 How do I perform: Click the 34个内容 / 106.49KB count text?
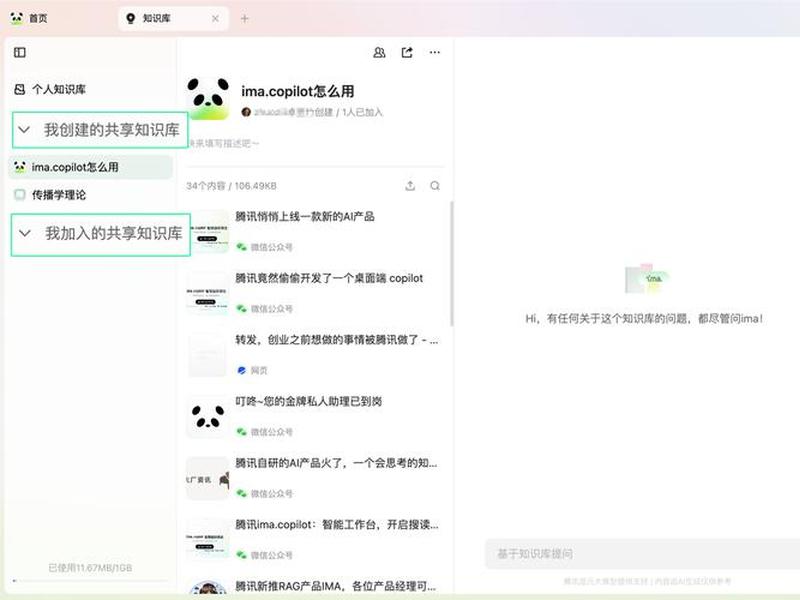(232, 186)
